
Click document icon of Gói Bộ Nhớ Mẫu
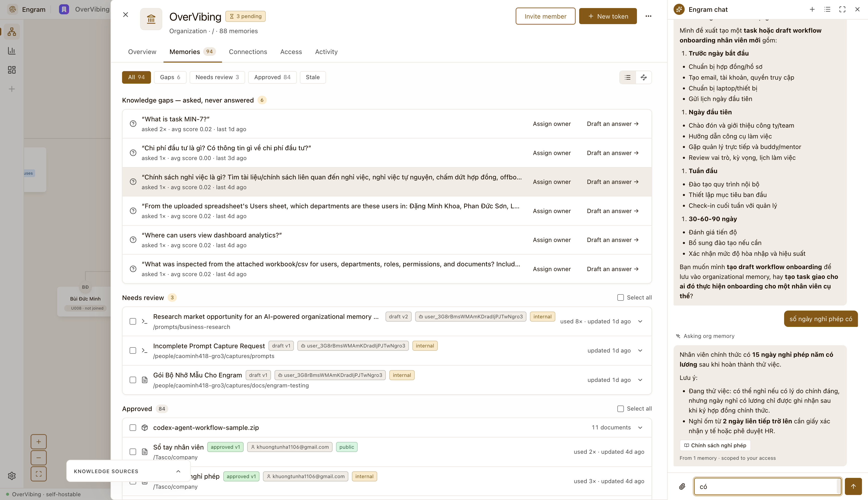pyautogui.click(x=144, y=380)
